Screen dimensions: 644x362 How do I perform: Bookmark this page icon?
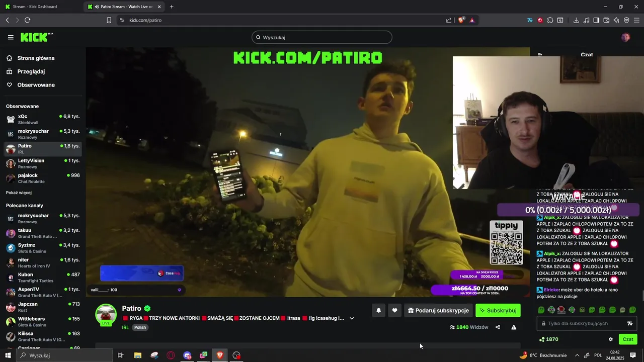[x=109, y=20]
